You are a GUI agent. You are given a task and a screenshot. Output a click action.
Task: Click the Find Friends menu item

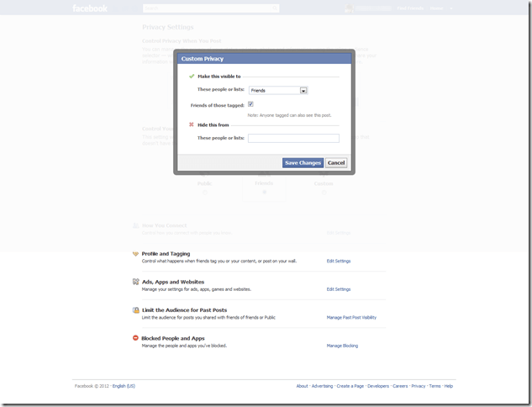(x=410, y=8)
